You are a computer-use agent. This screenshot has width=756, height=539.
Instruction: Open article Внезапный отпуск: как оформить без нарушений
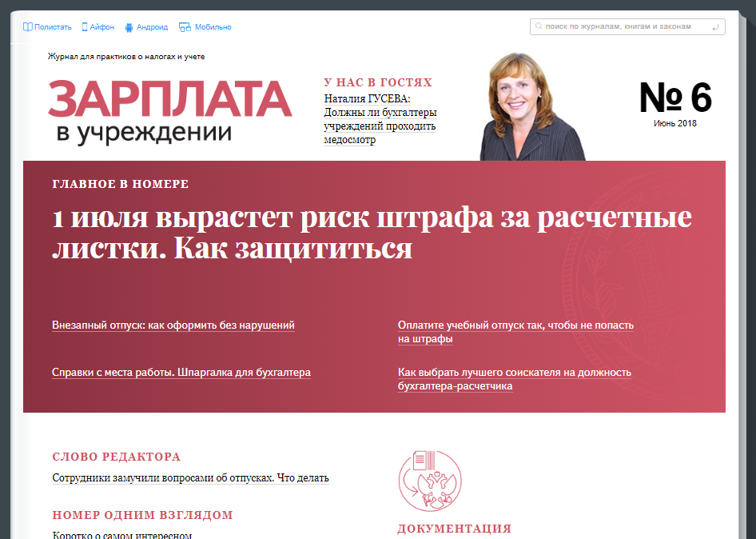pyautogui.click(x=173, y=325)
